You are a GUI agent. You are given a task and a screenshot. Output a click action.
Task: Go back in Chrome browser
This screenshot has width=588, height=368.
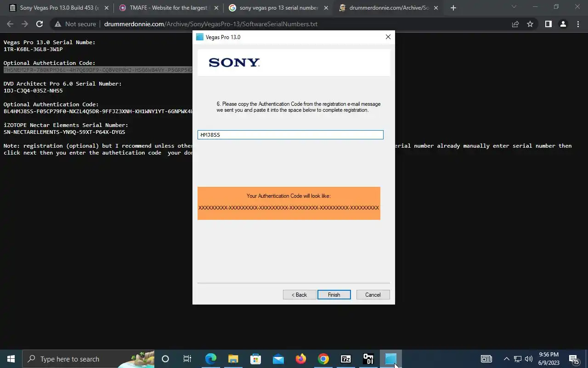coord(11,24)
